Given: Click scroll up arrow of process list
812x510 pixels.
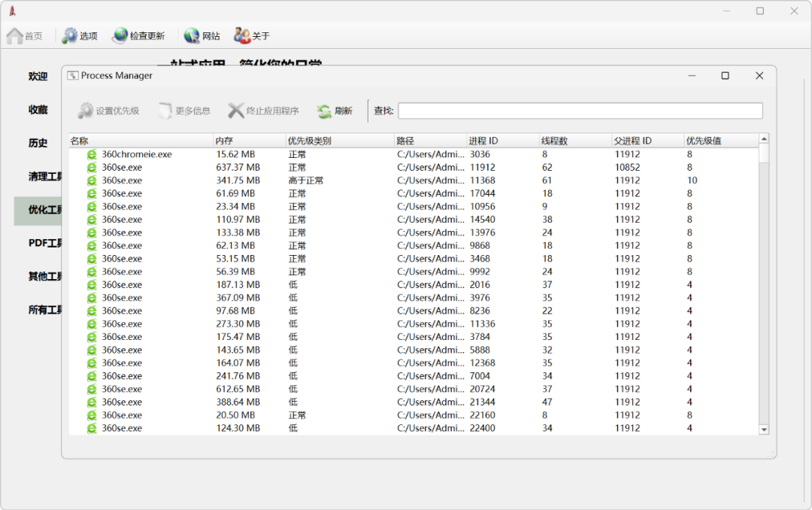Looking at the screenshot, I should [x=764, y=139].
